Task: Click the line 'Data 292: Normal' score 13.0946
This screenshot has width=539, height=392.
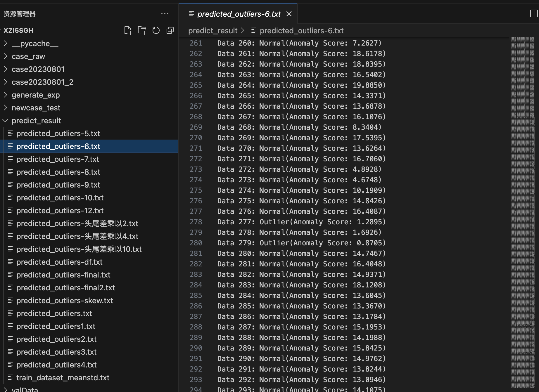Action: tap(301, 380)
